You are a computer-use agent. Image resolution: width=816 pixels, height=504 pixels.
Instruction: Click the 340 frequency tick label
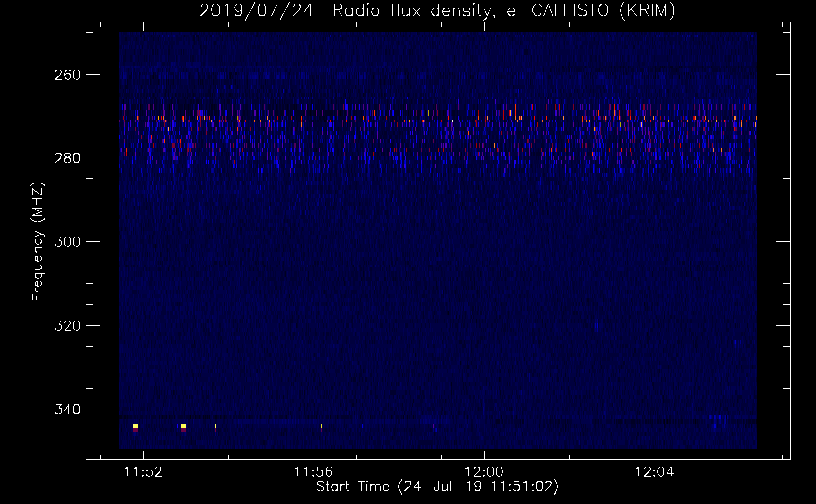pos(67,409)
